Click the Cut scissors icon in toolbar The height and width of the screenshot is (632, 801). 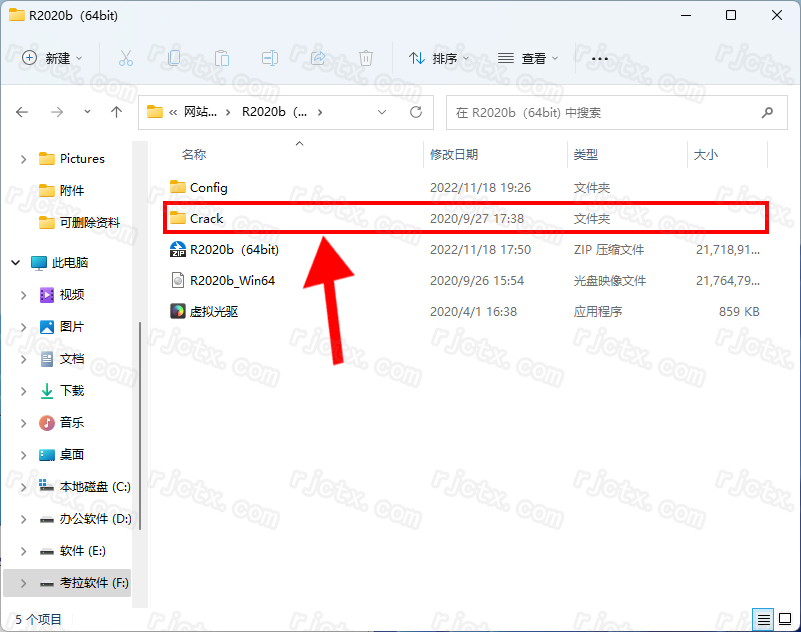pos(126,59)
